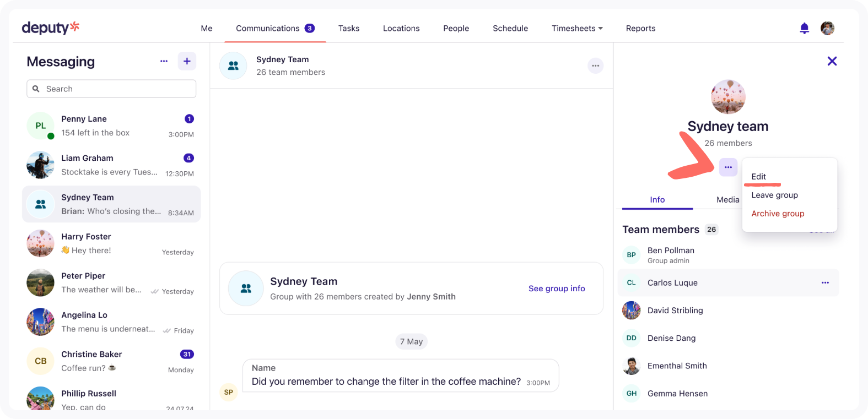
Task: Switch to the Media tab
Action: [x=727, y=200]
